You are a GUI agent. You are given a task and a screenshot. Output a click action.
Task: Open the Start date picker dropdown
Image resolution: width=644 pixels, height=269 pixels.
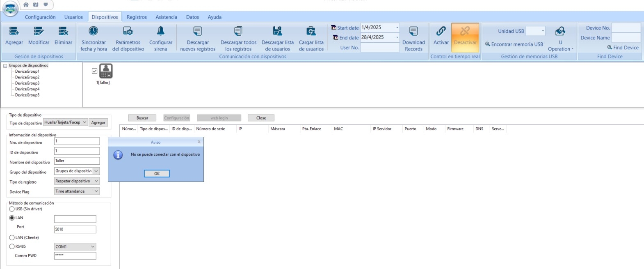coord(397,28)
